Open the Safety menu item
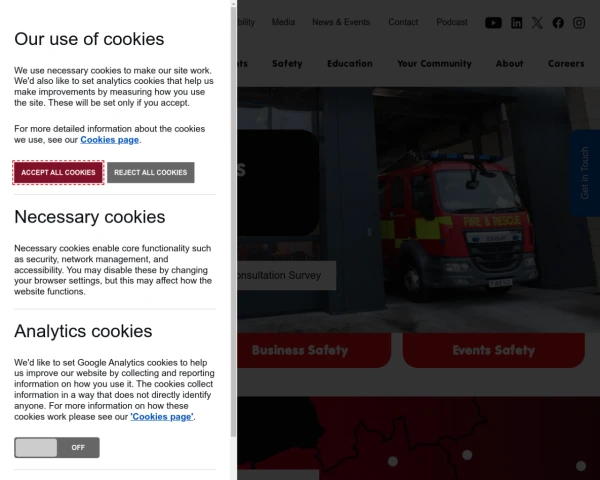This screenshot has width=600, height=480. [x=287, y=64]
